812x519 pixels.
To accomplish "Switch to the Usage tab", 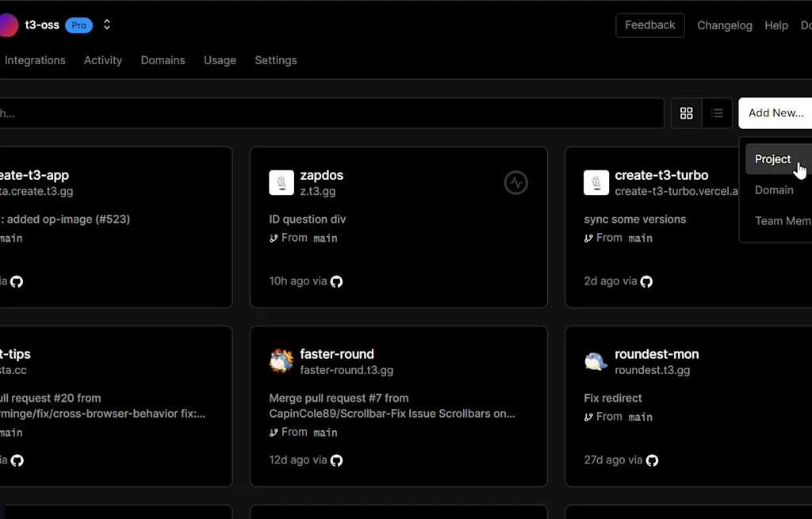I will (220, 60).
